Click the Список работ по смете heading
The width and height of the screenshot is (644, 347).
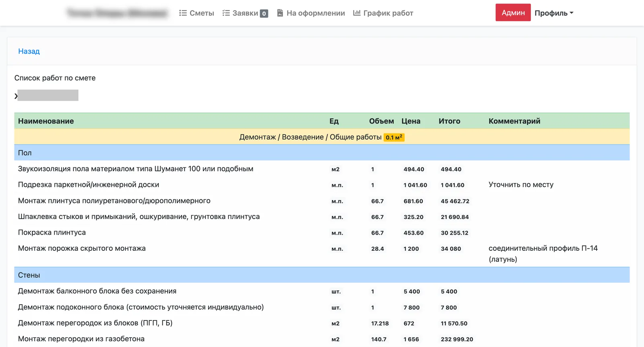[x=55, y=78]
